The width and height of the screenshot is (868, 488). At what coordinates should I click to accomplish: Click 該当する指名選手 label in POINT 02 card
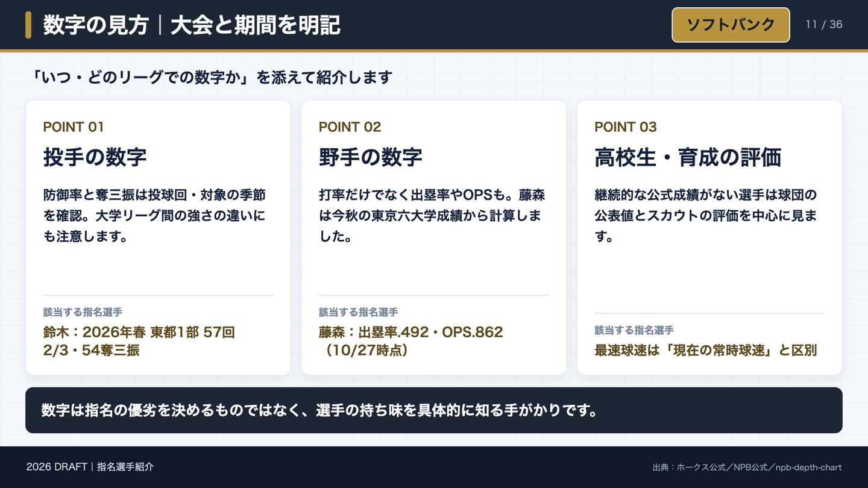point(359,312)
